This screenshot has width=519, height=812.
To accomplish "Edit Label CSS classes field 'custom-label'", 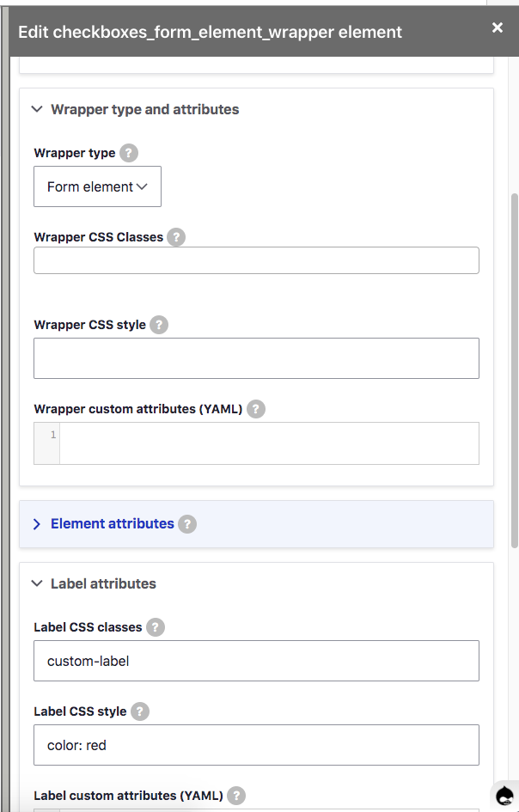I will [256, 661].
